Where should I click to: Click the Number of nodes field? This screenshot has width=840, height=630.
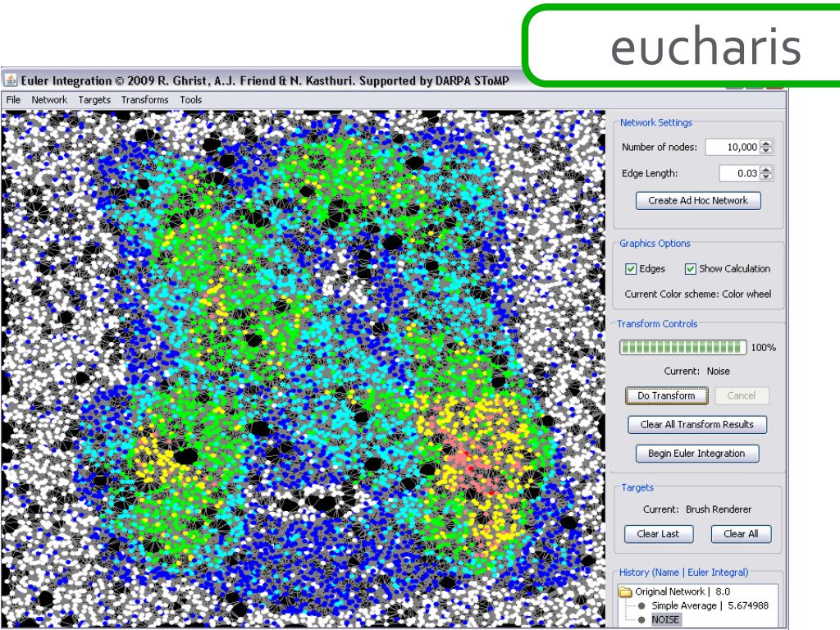(733, 147)
